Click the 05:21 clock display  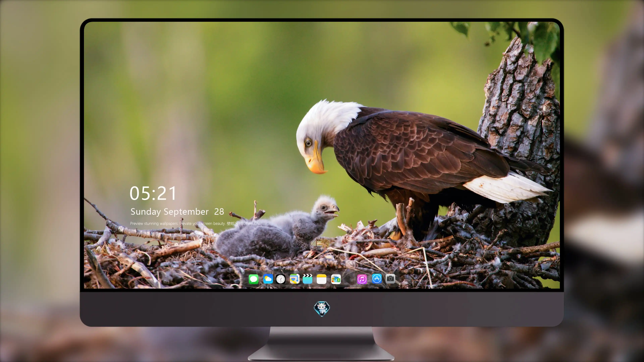click(153, 193)
